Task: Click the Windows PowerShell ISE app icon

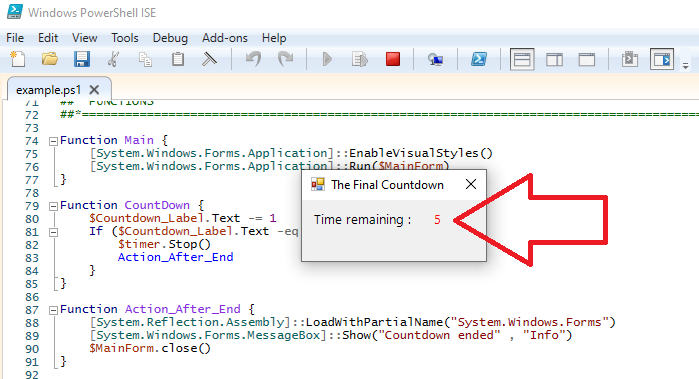Action: (15, 12)
